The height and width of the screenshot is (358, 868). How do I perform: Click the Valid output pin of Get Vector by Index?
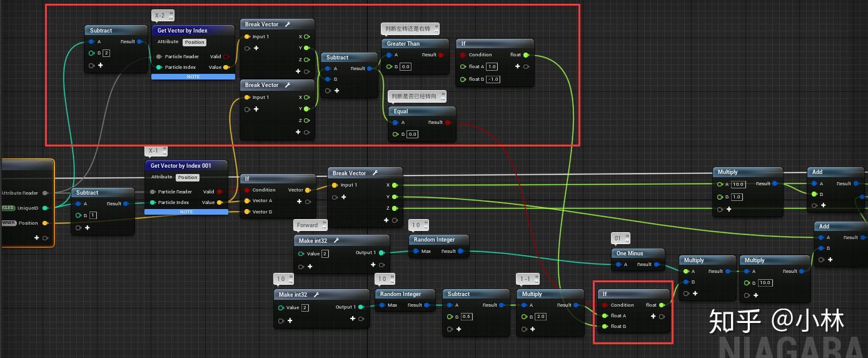point(226,56)
